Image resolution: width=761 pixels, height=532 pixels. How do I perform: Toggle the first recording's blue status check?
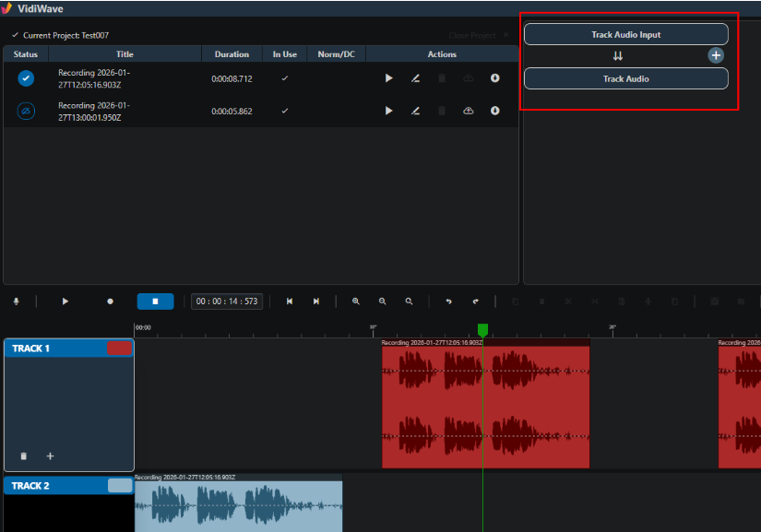(26, 78)
